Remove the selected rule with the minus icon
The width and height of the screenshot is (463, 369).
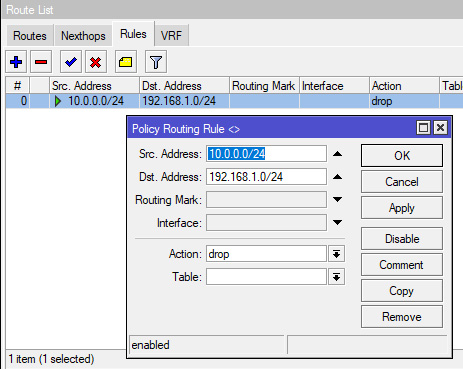click(41, 62)
